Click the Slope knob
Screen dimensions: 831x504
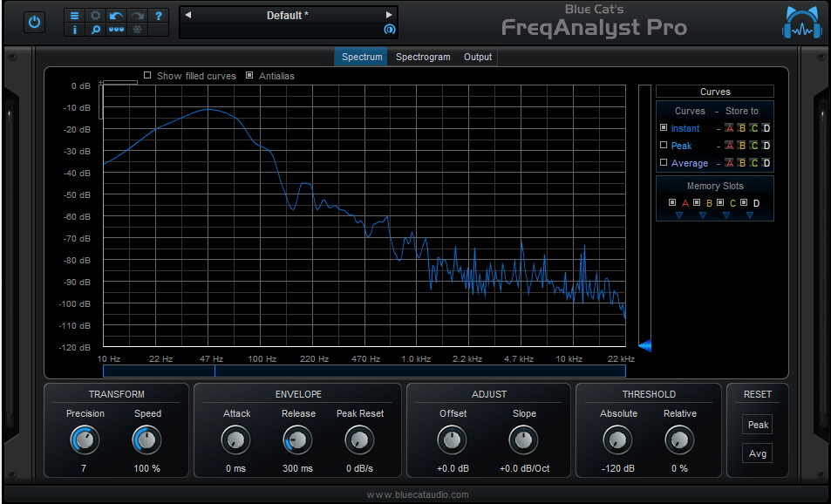tap(523, 439)
